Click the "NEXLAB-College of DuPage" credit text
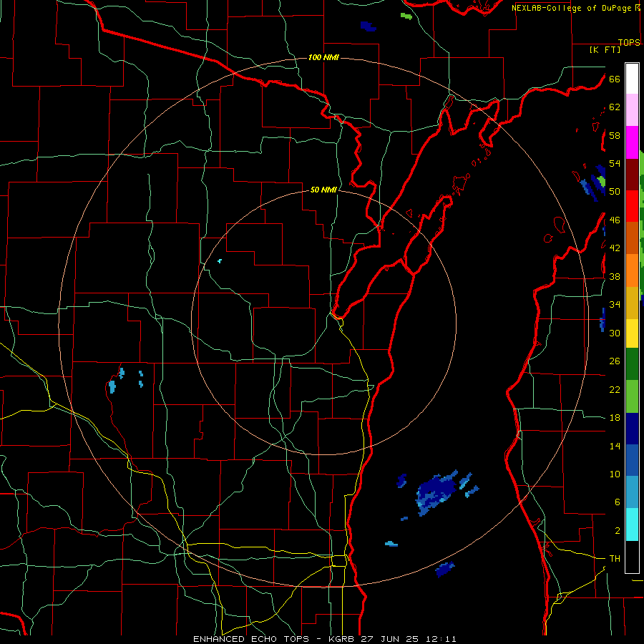Viewport: 644px width, 644px height. (x=571, y=8)
